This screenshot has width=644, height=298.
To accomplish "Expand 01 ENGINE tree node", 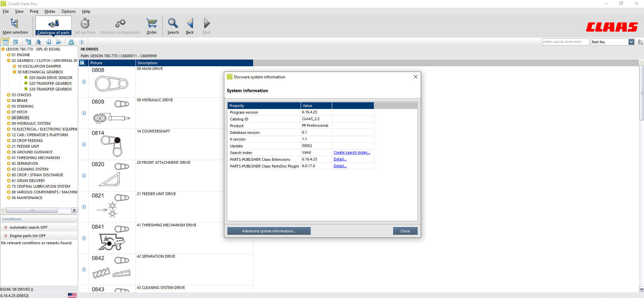I will (9, 55).
